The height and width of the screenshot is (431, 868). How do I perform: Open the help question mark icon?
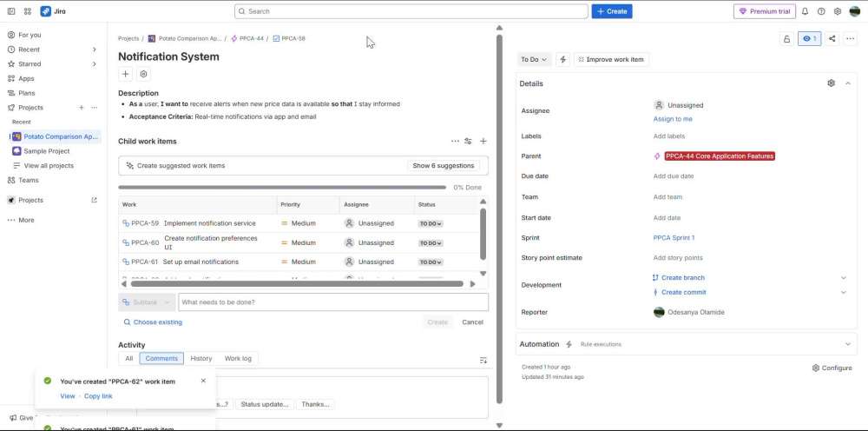821,11
